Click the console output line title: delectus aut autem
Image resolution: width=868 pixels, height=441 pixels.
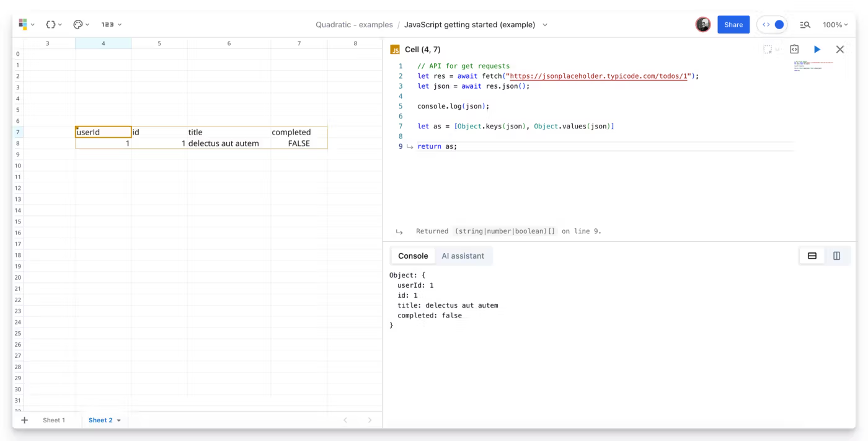pos(448,305)
